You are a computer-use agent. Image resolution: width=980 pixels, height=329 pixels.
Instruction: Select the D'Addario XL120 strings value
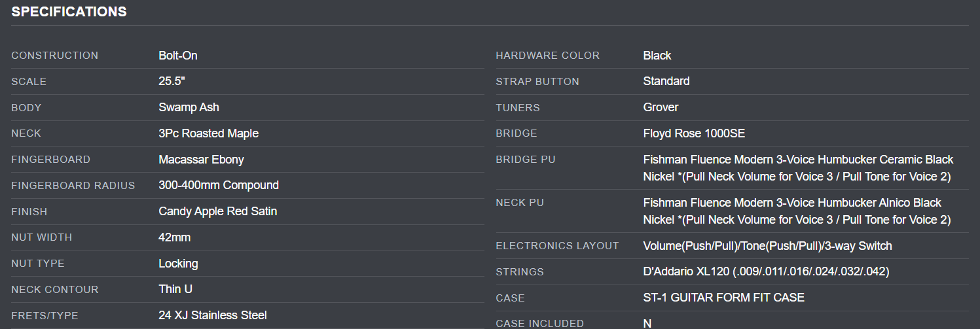point(766,271)
